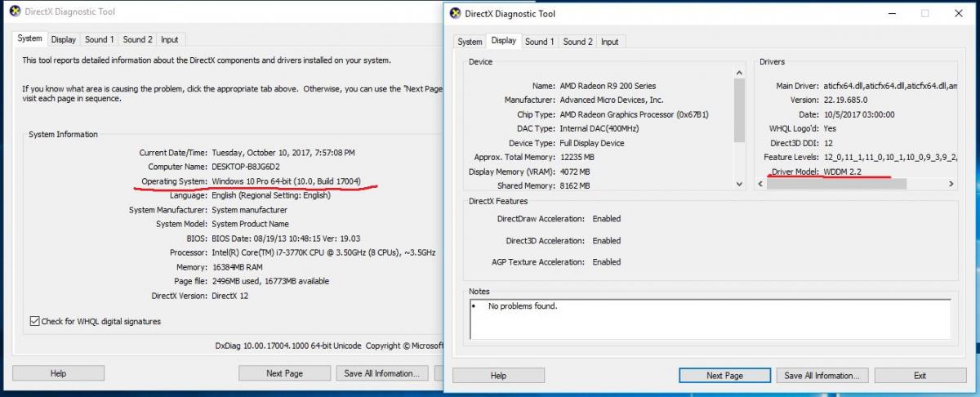Click 'Internal DAC(400MHz)' value
The width and height of the screenshot is (980, 397).
point(598,128)
